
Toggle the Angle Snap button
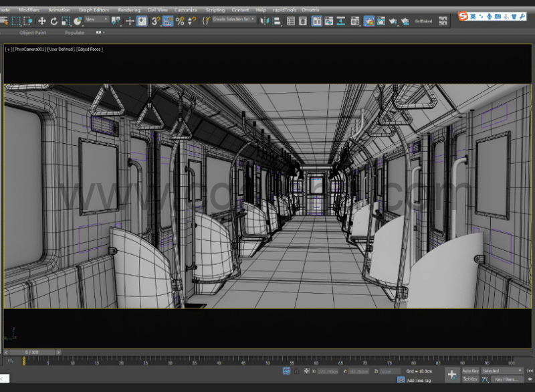168,21
